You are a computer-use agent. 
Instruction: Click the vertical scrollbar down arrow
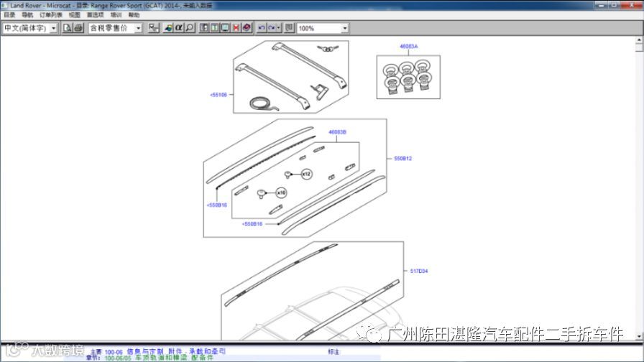click(x=639, y=336)
